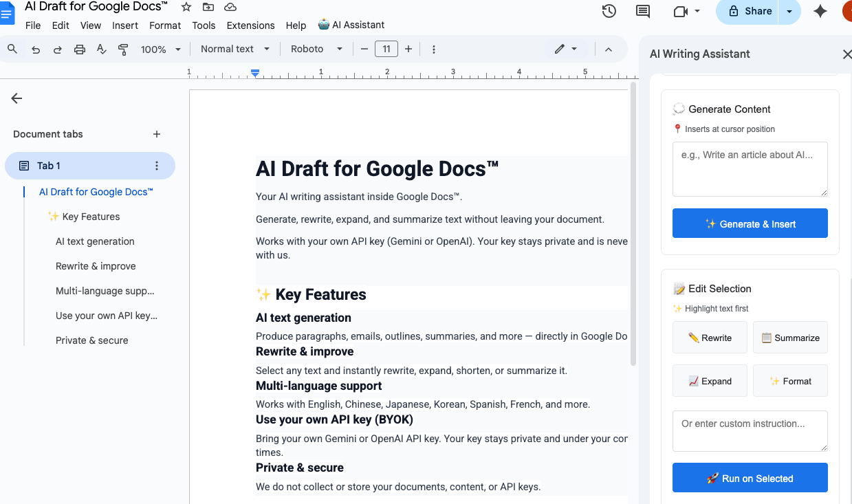Click the custom instruction text field
The height and width of the screenshot is (504, 852).
click(x=750, y=431)
